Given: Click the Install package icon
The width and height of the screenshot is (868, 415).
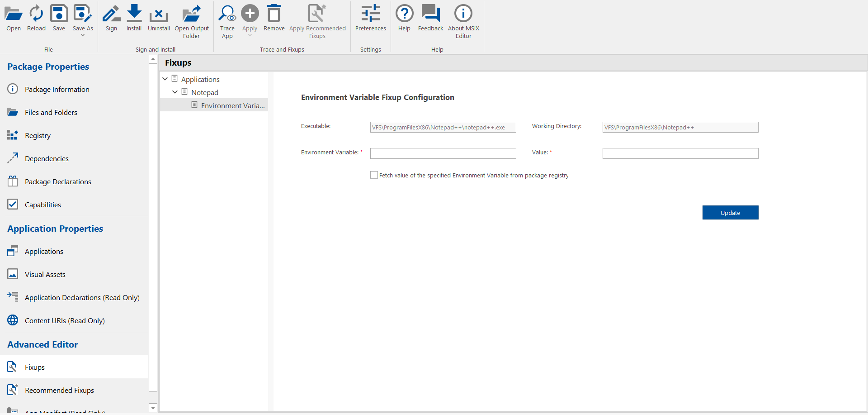Looking at the screenshot, I should pos(134,14).
